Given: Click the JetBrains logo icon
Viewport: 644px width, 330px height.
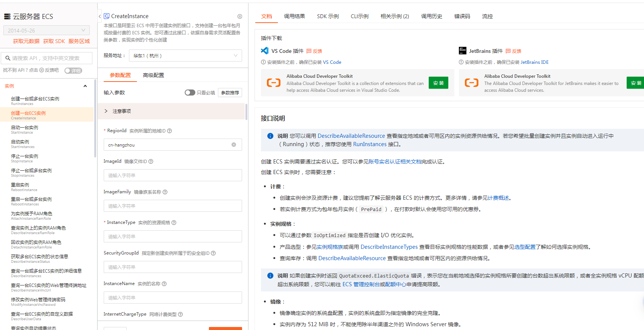Looking at the screenshot, I should tap(463, 51).
